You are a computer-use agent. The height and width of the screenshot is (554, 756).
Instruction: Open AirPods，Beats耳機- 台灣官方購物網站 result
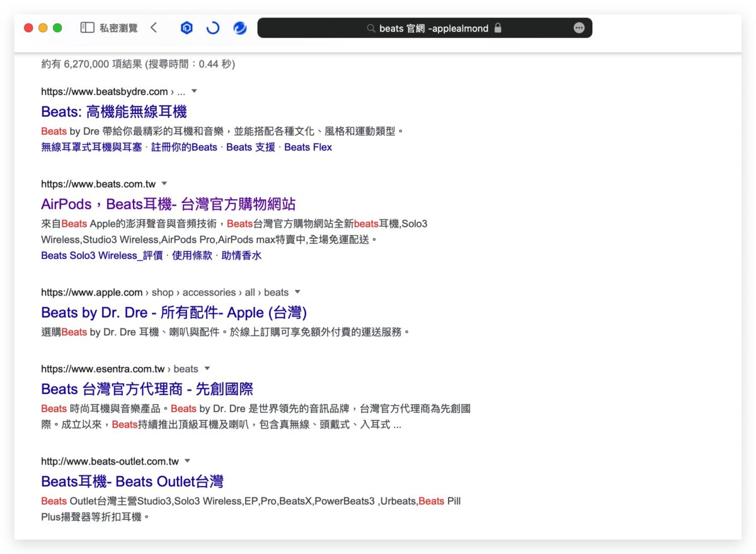click(168, 204)
